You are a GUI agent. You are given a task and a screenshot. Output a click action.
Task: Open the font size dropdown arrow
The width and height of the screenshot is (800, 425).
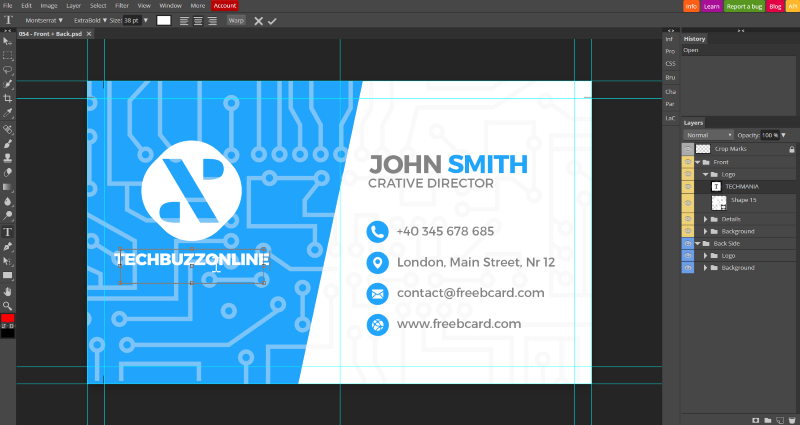(145, 21)
